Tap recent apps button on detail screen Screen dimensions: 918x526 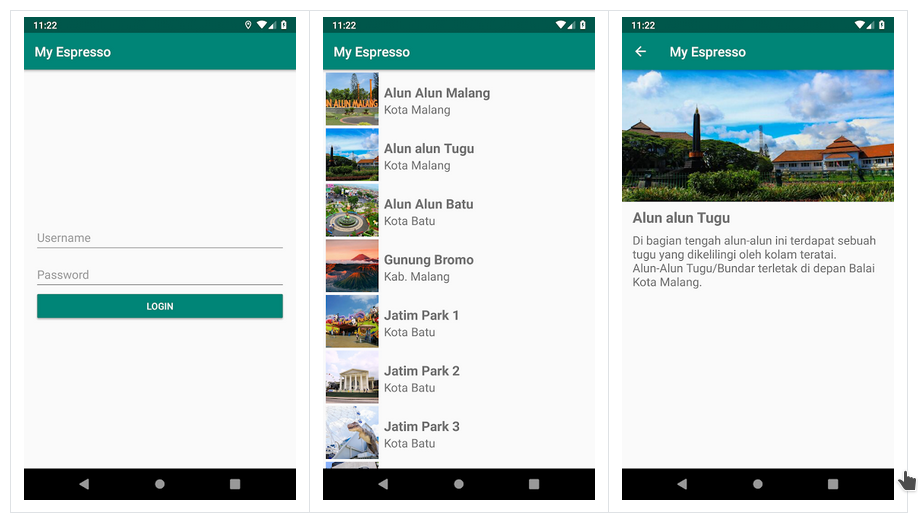point(833,484)
